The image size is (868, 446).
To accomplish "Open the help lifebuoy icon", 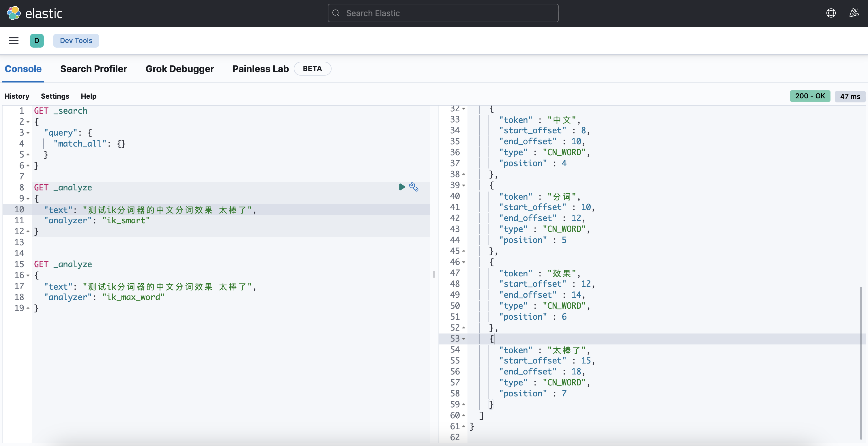I will coord(830,13).
